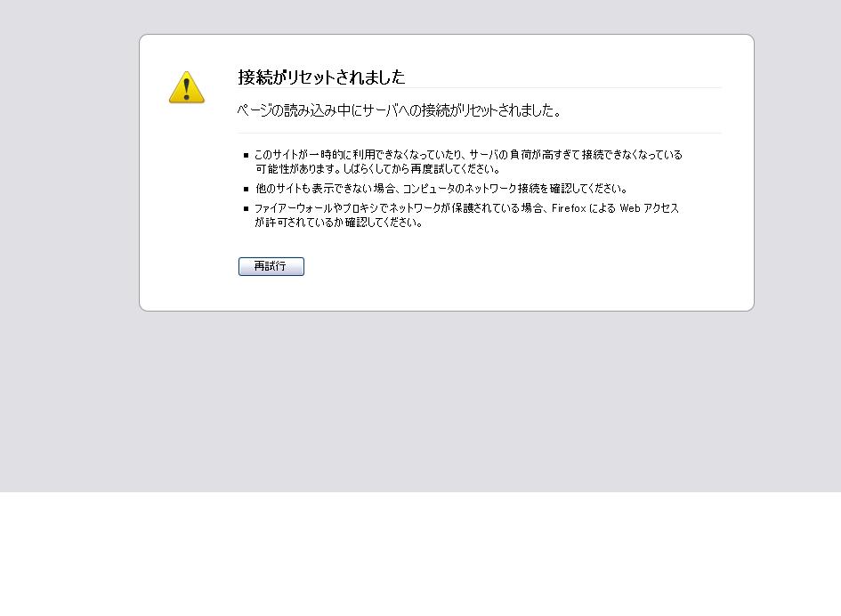The image size is (841, 616).
Task: Click the divider line below the subtitle
Action: pos(480,133)
